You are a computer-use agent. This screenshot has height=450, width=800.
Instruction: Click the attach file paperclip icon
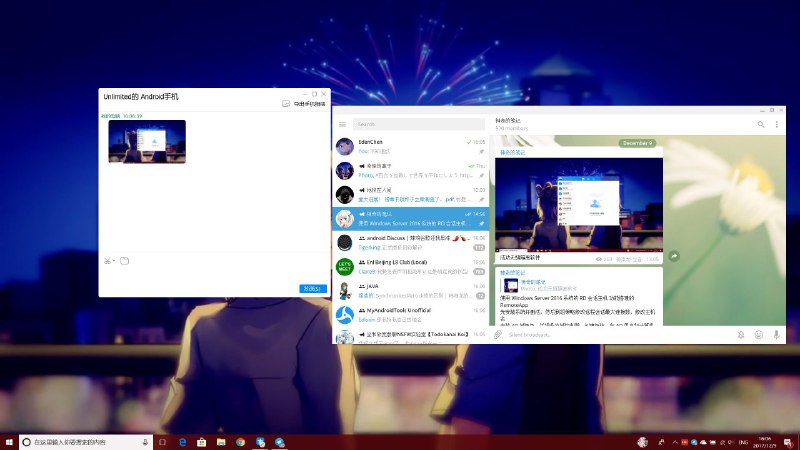(x=498, y=335)
